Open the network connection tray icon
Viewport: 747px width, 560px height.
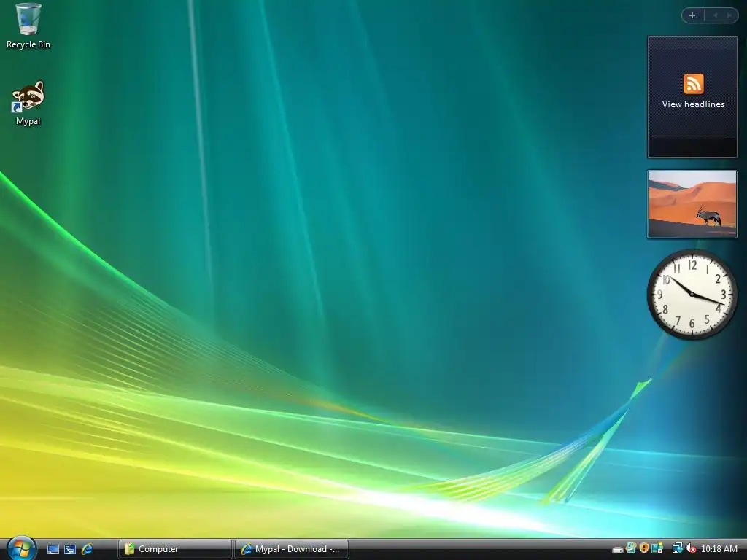(x=677, y=548)
